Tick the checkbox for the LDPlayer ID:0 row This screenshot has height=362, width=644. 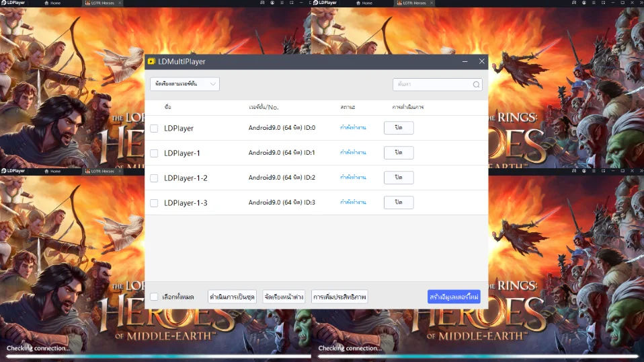coord(154,129)
